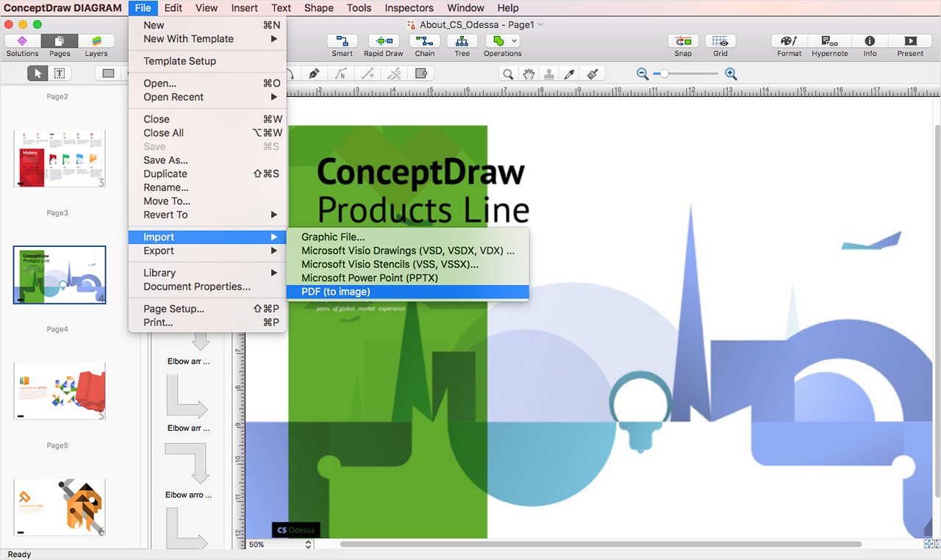The height and width of the screenshot is (560, 941).
Task: Choose Graphic File... import option
Action: point(408,237)
